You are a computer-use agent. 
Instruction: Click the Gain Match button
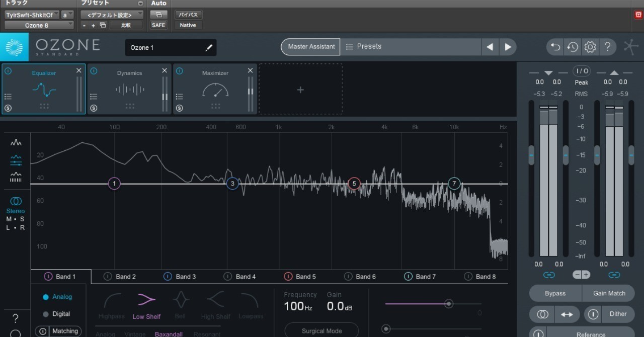609,293
